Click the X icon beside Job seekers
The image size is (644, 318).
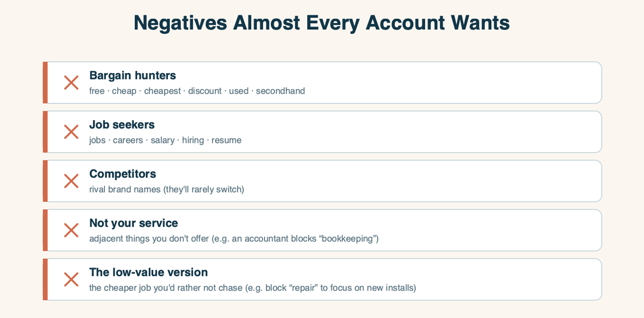[x=71, y=132]
